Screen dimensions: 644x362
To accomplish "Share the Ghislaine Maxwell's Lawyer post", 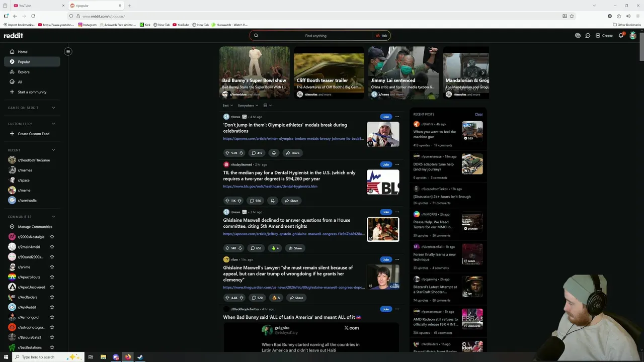I will (295, 298).
